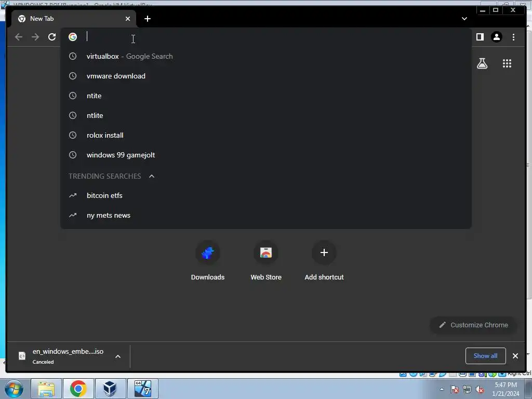532x399 pixels.
Task: Click the network tray icon
Action: click(x=467, y=389)
